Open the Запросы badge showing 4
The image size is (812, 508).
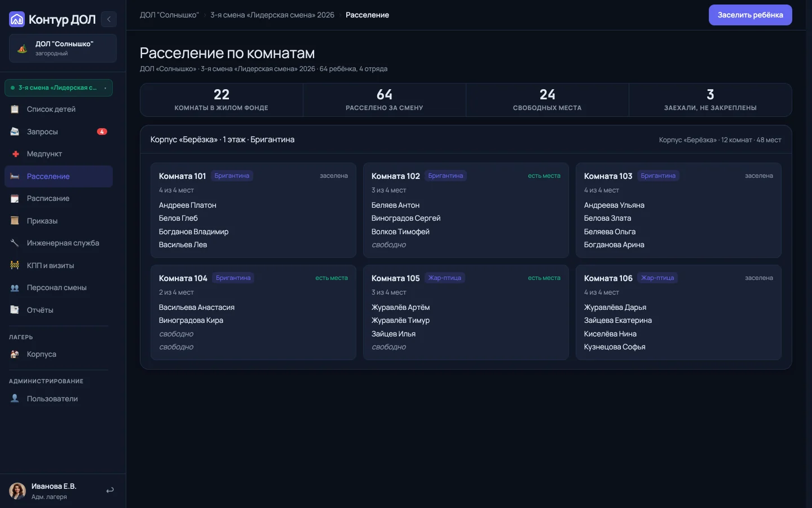coord(102,132)
